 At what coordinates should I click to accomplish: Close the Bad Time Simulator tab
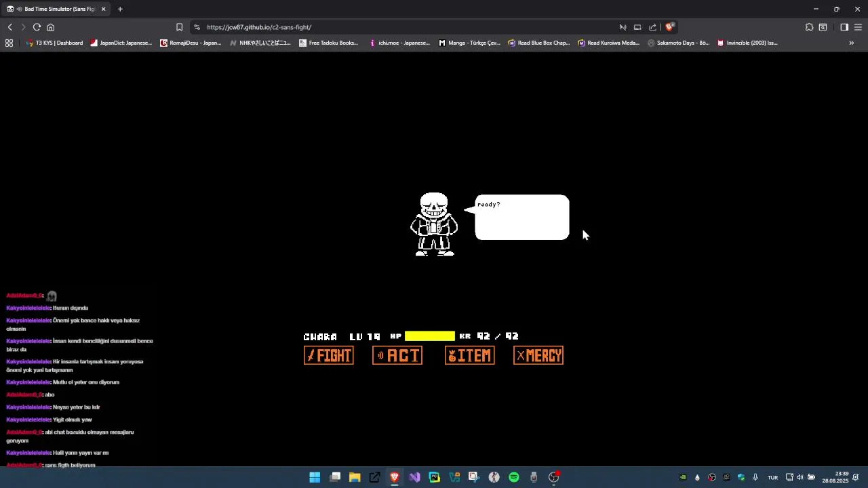coord(104,9)
